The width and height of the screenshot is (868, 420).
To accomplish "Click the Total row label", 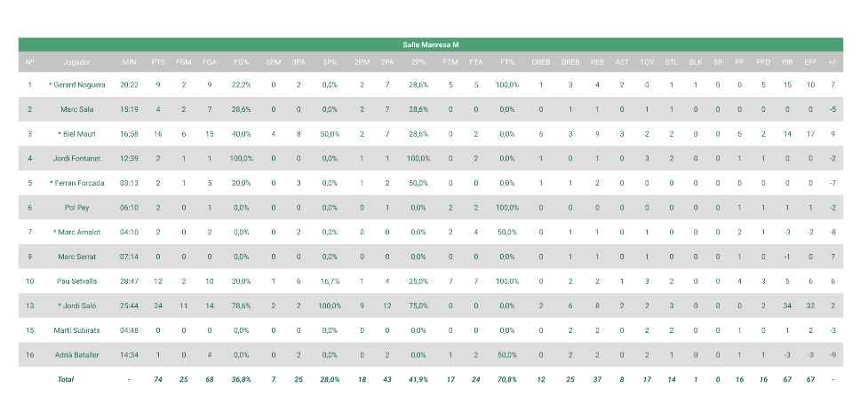I will pyautogui.click(x=65, y=379).
